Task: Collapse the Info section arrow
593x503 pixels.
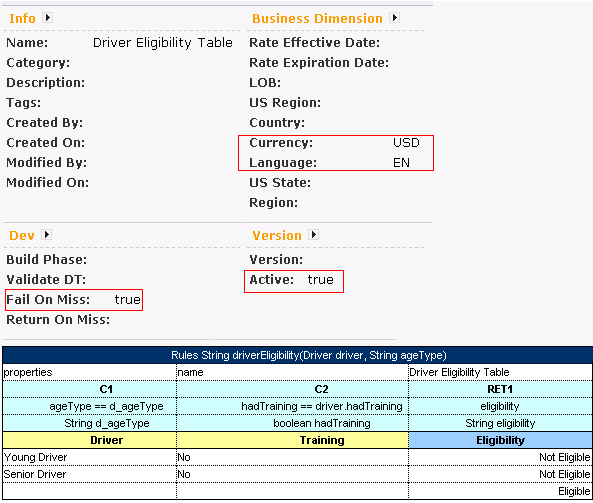Action: pyautogui.click(x=47, y=17)
